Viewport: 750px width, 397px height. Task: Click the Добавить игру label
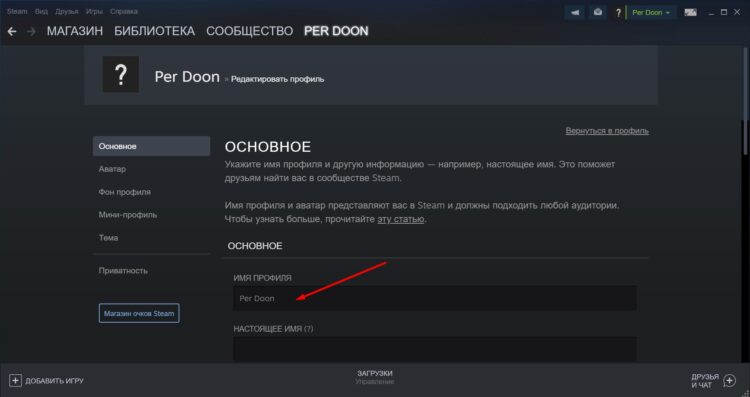(55, 381)
